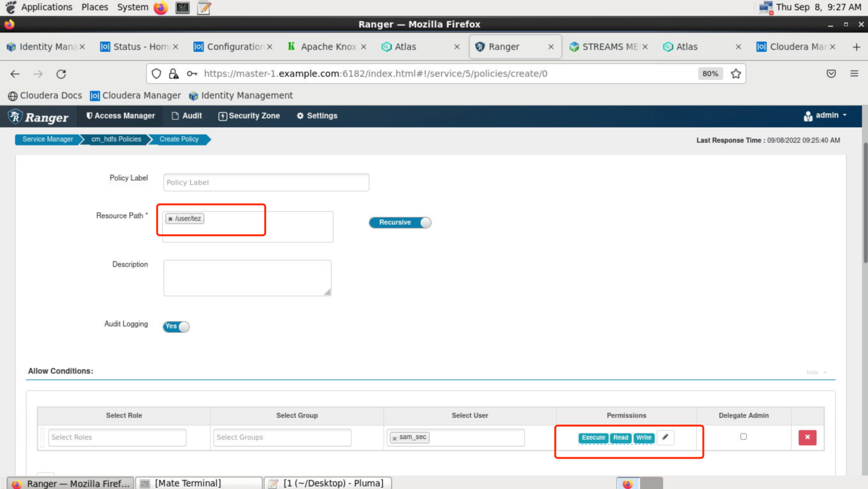
Task: Click the Execute permission tag
Action: 593,437
